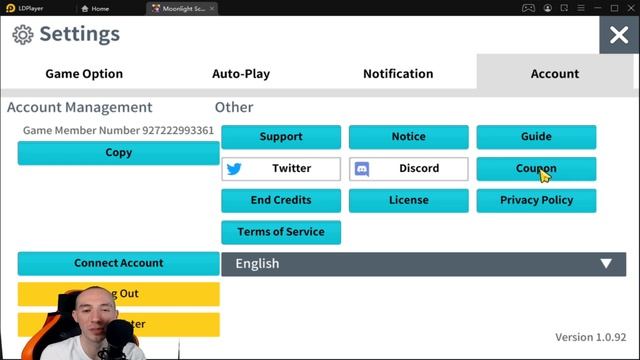The image size is (640, 360).
Task: Click Connect Account button
Action: 118,263
